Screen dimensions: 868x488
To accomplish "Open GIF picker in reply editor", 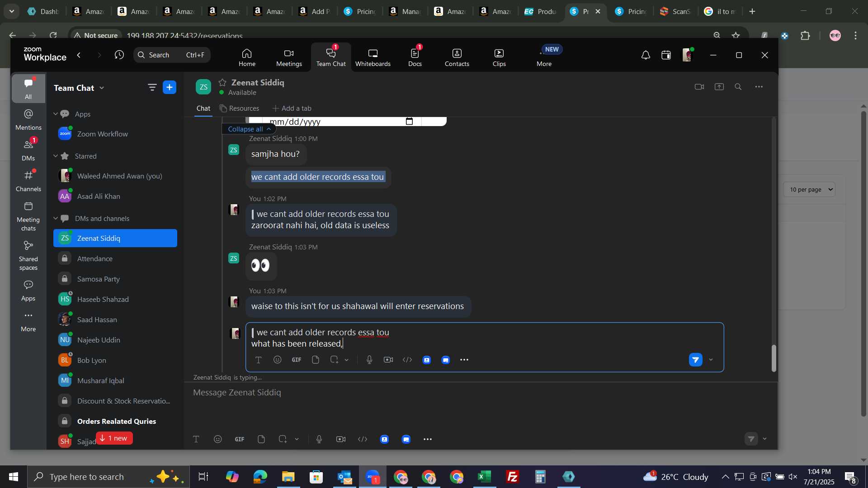I will pos(297,360).
